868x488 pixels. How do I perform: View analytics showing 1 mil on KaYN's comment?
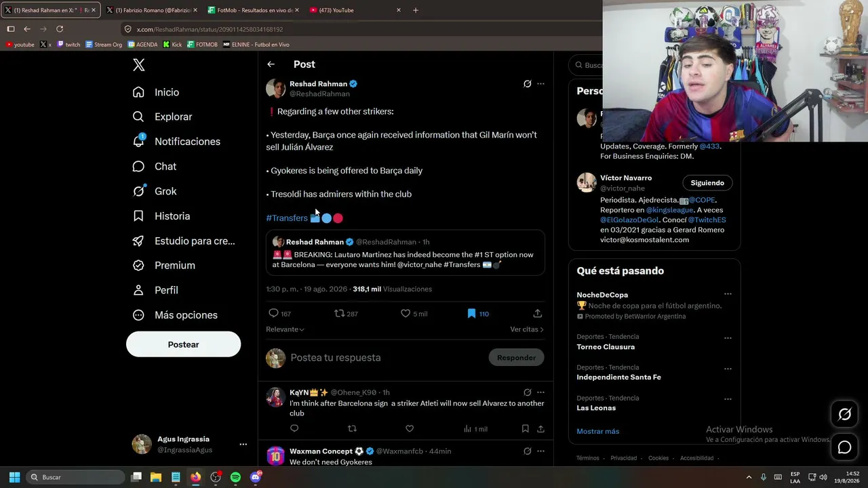tap(475, 429)
